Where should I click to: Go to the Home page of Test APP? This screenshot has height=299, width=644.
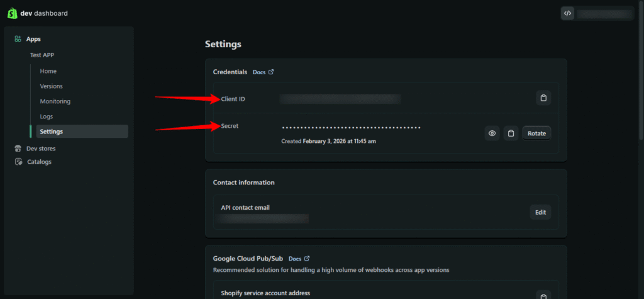48,71
